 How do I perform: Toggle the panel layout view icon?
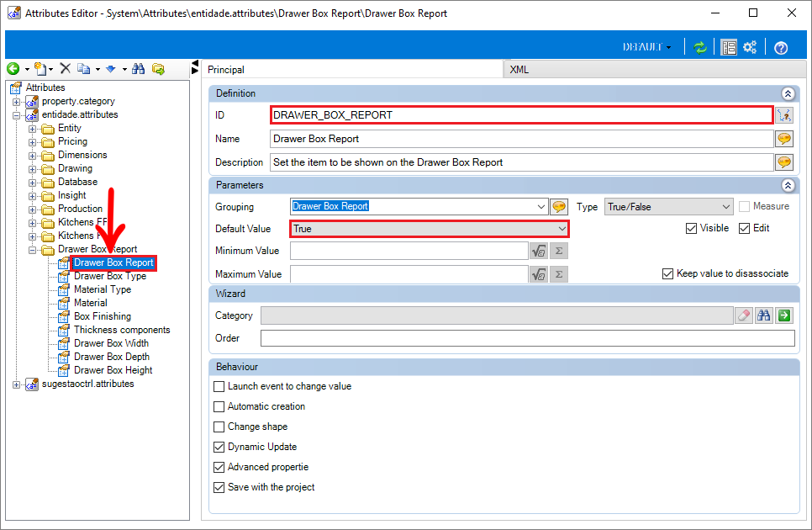pos(729,48)
